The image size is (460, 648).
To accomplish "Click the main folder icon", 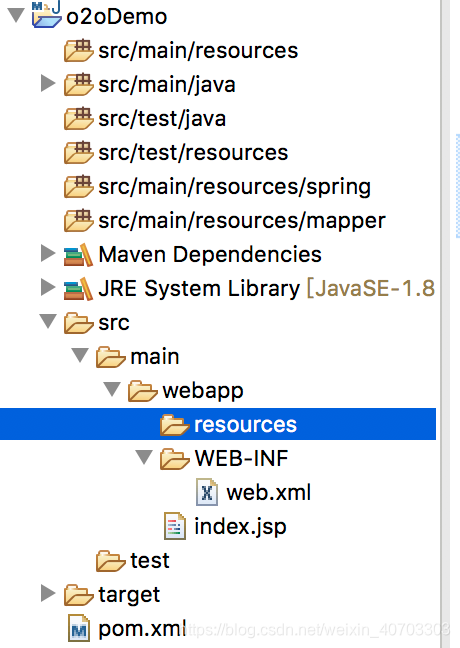I will coord(110,357).
